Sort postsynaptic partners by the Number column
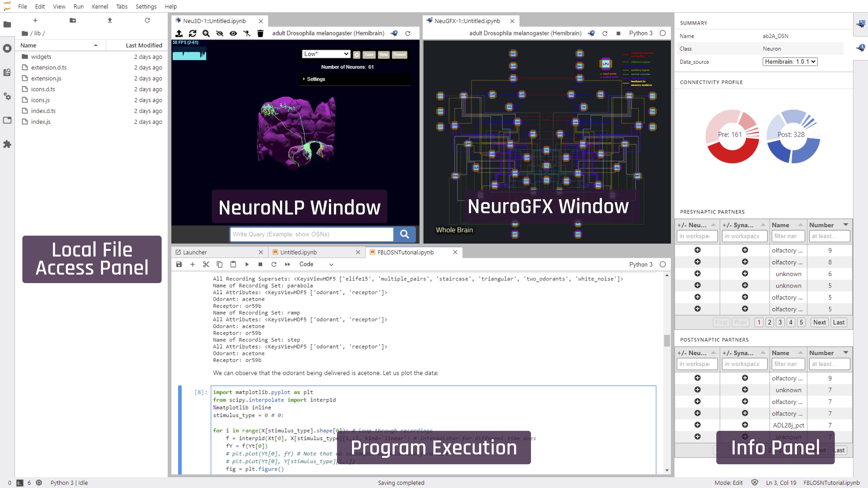 (829, 353)
